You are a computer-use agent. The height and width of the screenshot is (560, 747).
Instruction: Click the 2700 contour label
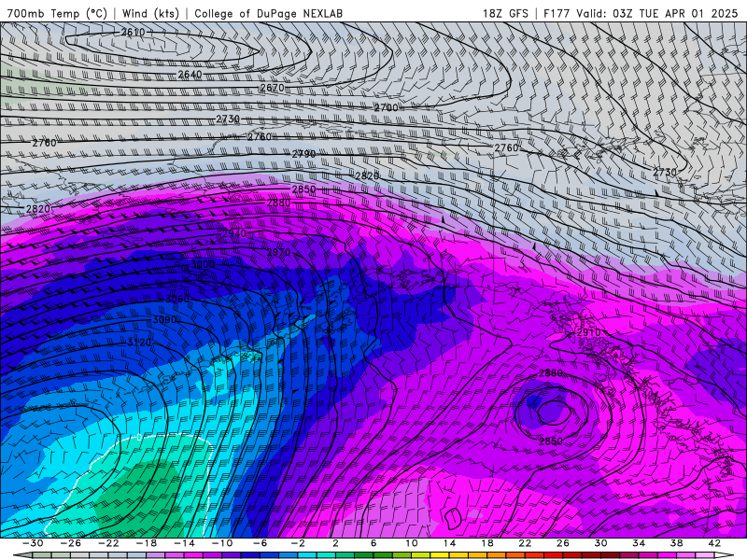(x=386, y=107)
